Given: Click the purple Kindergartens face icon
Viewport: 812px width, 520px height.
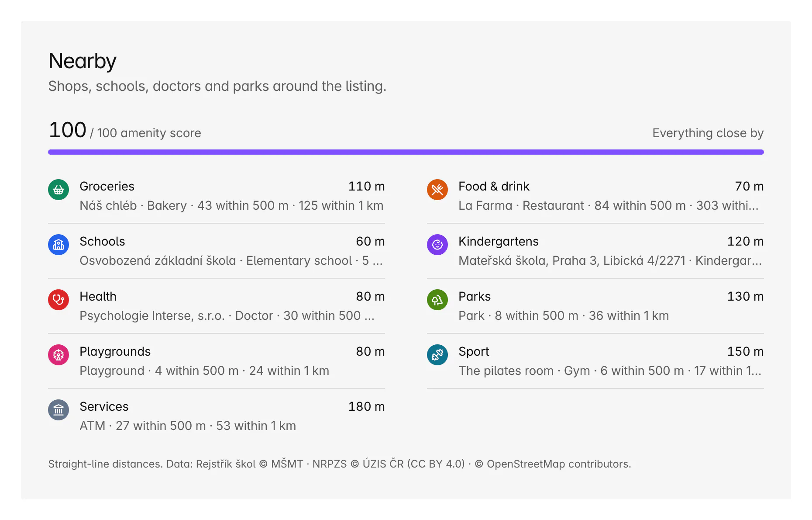Looking at the screenshot, I should click(x=437, y=245).
